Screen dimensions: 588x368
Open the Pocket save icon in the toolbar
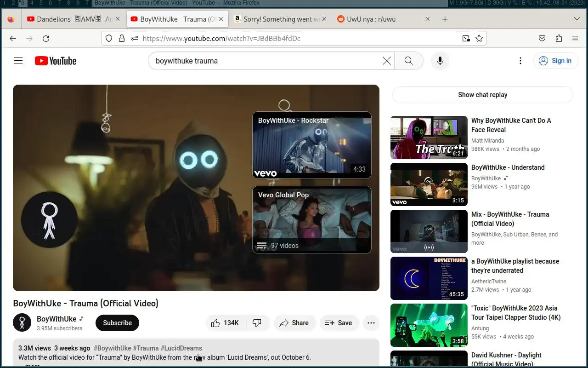pyautogui.click(x=542, y=39)
